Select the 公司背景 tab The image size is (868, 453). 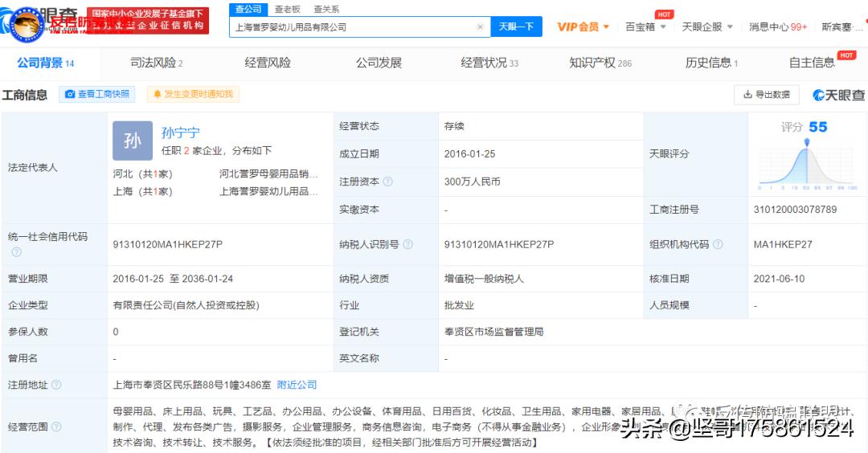45,63
